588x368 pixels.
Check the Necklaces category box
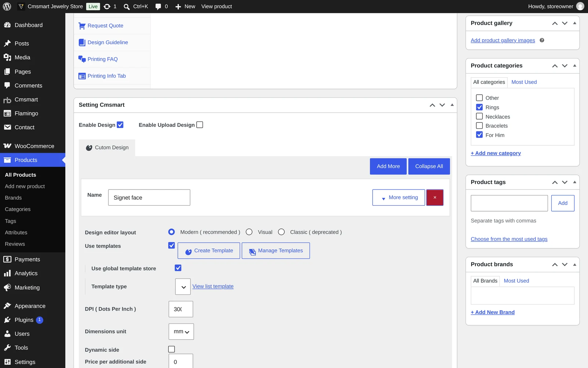click(479, 116)
